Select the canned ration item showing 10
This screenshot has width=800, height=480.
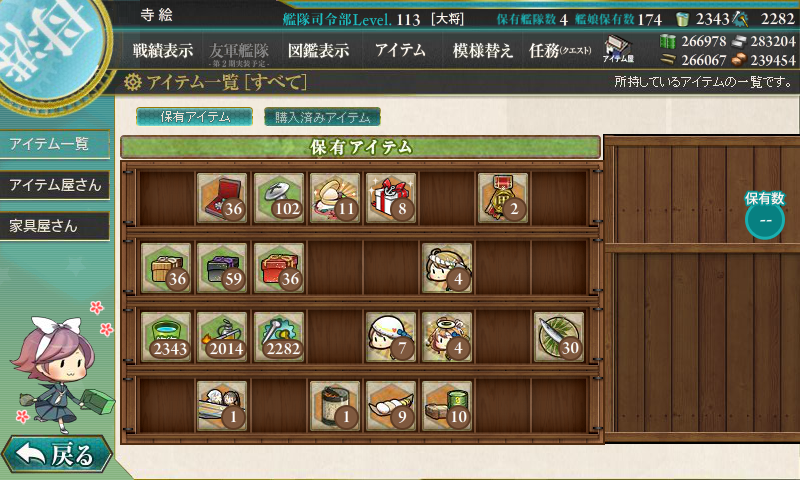(x=447, y=406)
